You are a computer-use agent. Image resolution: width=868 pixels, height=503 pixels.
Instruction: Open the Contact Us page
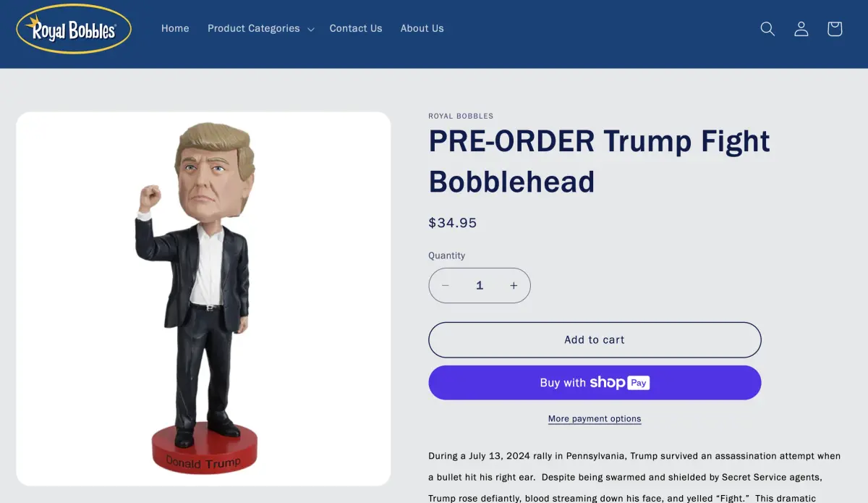356,29
